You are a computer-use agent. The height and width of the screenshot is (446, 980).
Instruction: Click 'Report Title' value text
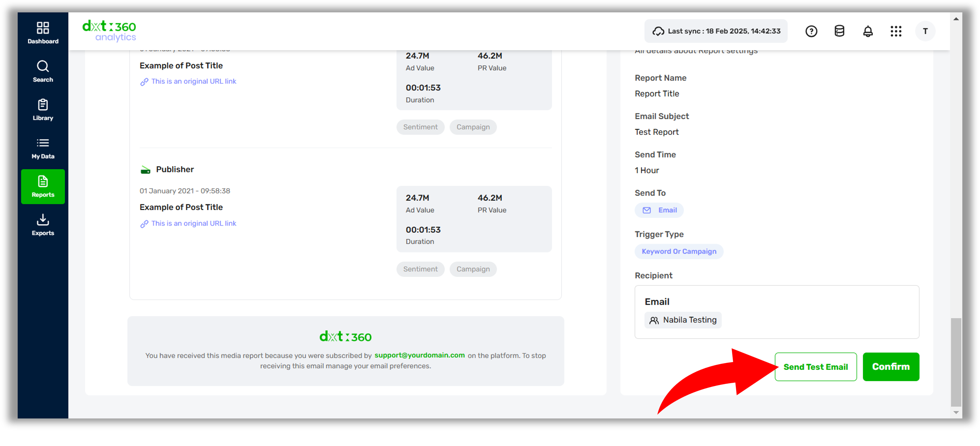tap(657, 94)
